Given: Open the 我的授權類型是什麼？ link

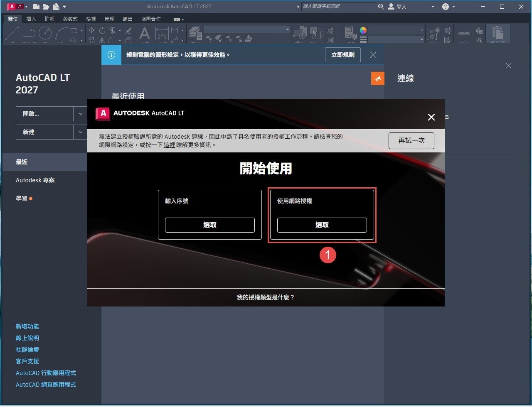Looking at the screenshot, I should 266,297.
